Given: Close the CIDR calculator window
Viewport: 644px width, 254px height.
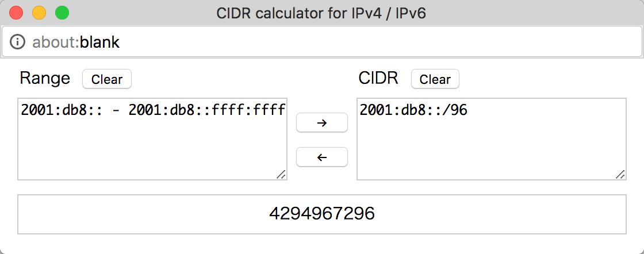Looking at the screenshot, I should (17, 13).
